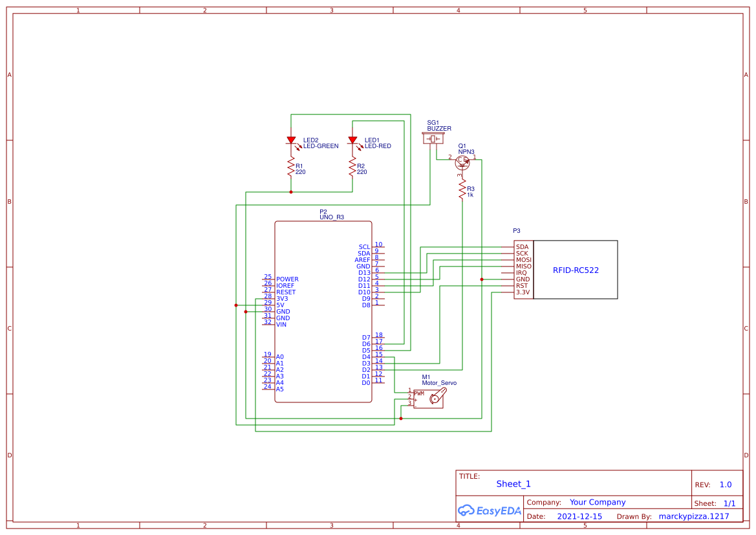Image resolution: width=756 pixels, height=535 pixels.
Task: Click the SCL pin label on UNO
Action: [365, 247]
